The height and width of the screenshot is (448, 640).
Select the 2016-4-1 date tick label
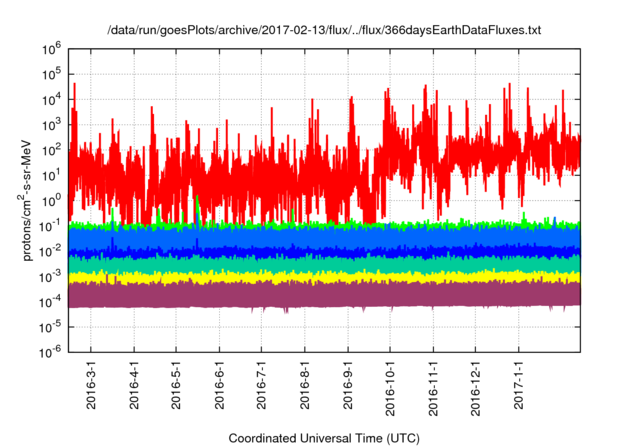[134, 387]
